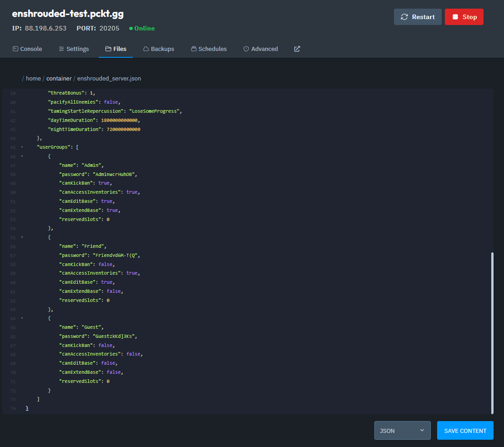Click the external link icon in tab bar
Viewport: 504px width, 447px height.
coord(297,49)
